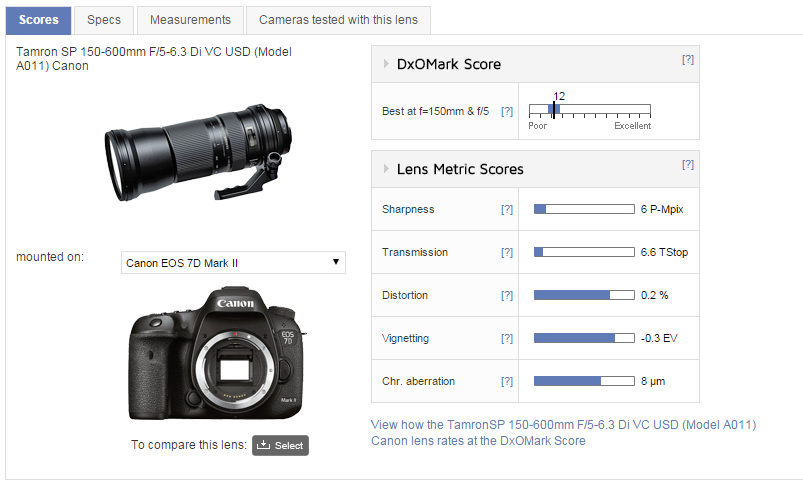Click the lens title Tamron SP 150-600mm
Image resolution: width=803 pixels, height=483 pixels.
(x=154, y=58)
